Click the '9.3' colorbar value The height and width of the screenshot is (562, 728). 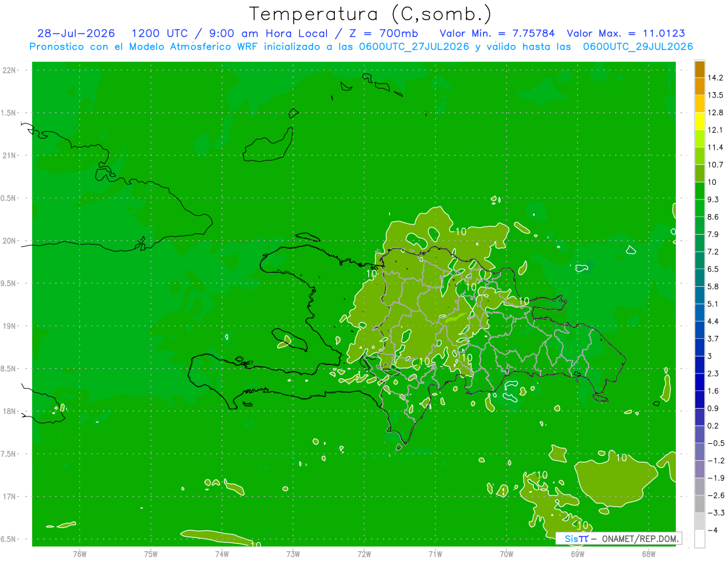coord(713,199)
